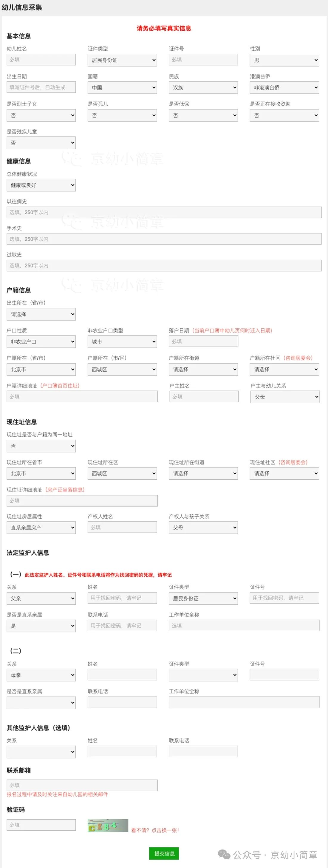Click the captcha verification code image
Viewport: 328px width, 868px height.
[108, 826]
